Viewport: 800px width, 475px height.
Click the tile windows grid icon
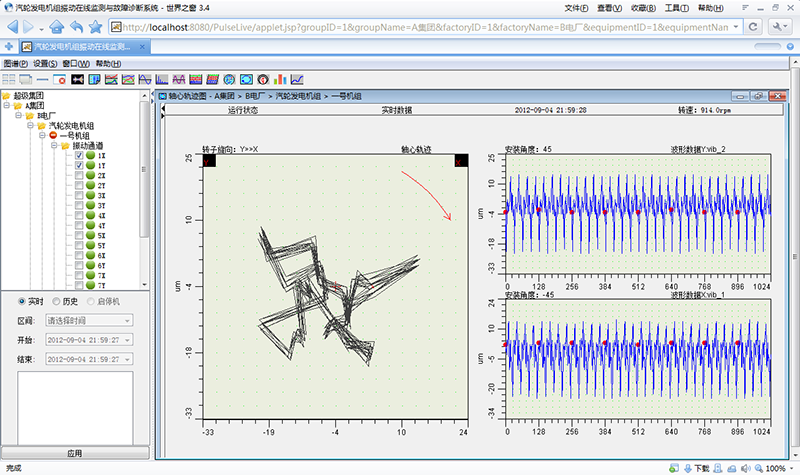click(9, 79)
